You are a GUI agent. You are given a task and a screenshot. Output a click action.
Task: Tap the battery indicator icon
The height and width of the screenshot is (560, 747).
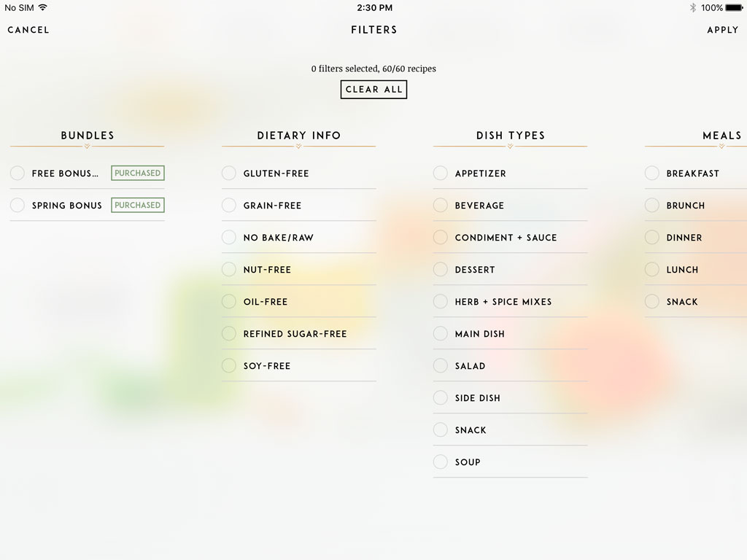point(734,7)
